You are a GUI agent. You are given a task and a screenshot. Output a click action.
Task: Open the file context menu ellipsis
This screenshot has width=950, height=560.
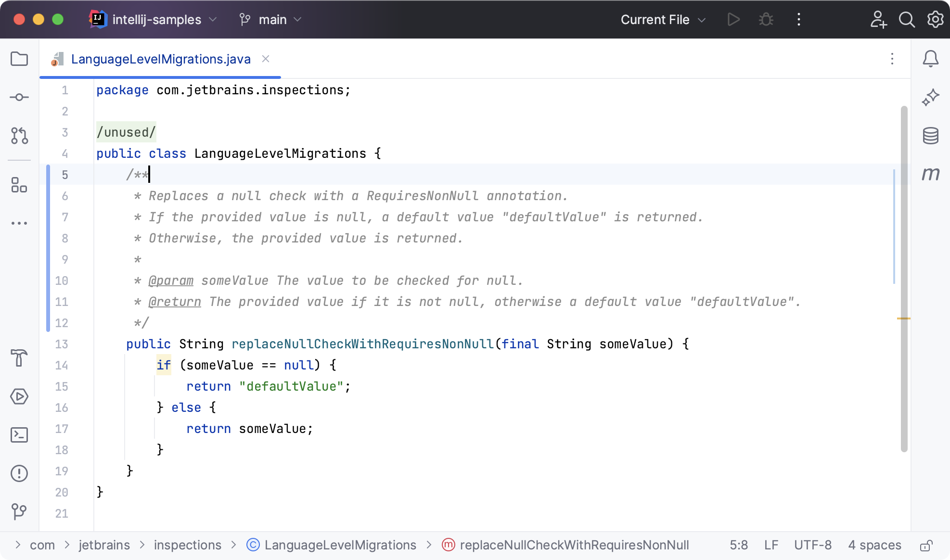point(893,59)
